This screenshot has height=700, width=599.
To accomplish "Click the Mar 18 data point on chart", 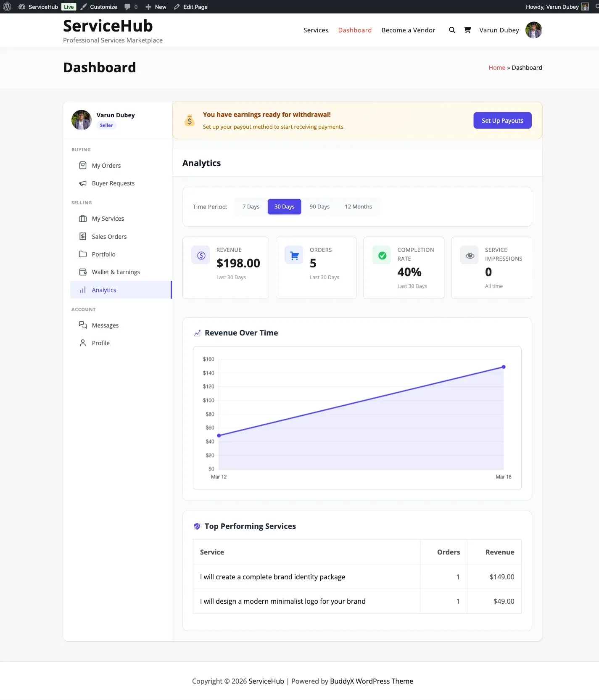I will [x=504, y=367].
